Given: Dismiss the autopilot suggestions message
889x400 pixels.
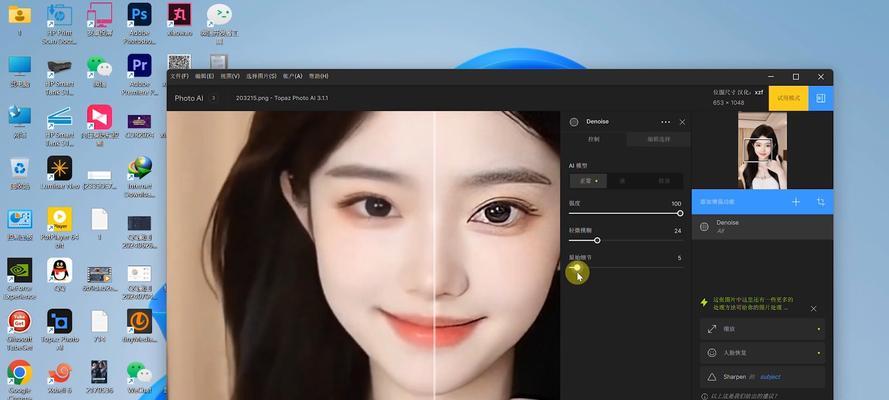Looking at the screenshot, I should coord(813,309).
